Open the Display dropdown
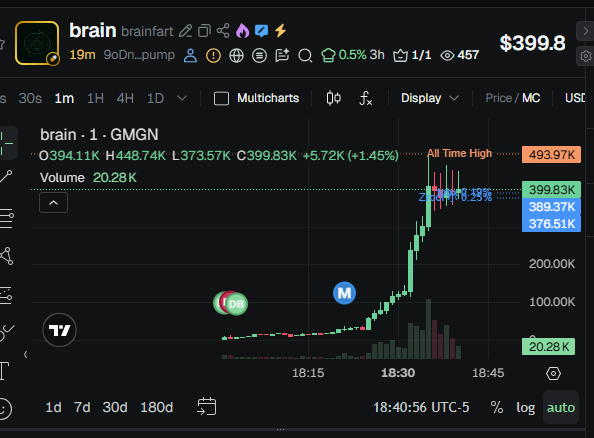This screenshot has height=438, width=594. (430, 98)
